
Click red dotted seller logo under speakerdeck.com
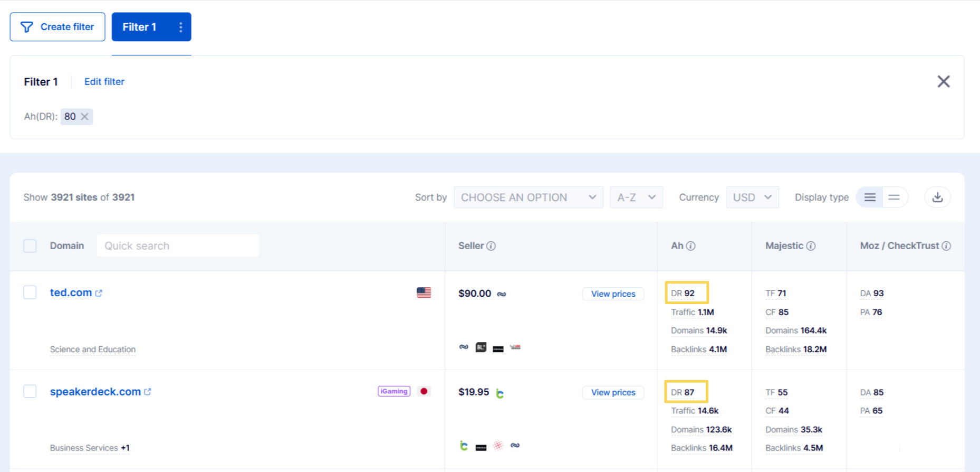[498, 446]
